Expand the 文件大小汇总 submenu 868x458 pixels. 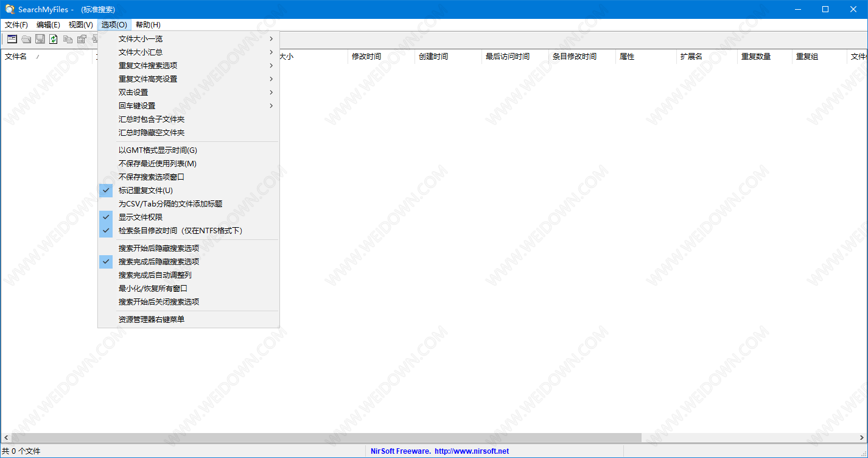pos(189,52)
